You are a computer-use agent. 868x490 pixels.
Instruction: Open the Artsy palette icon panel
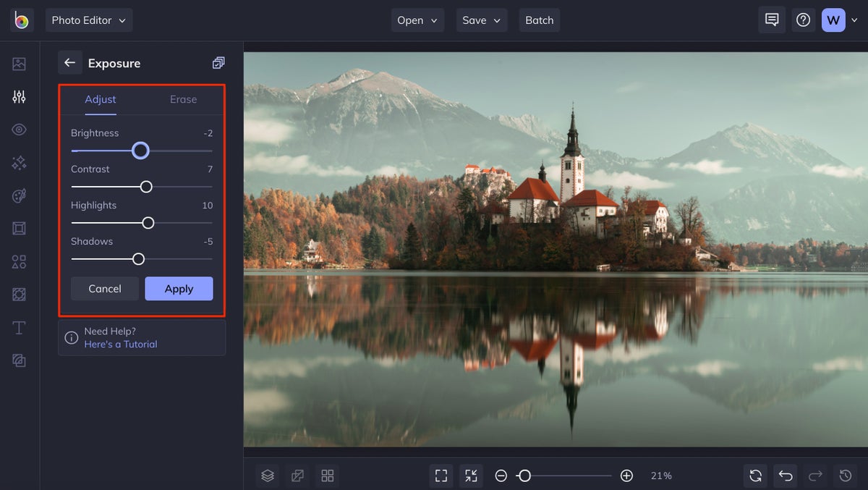click(x=19, y=195)
